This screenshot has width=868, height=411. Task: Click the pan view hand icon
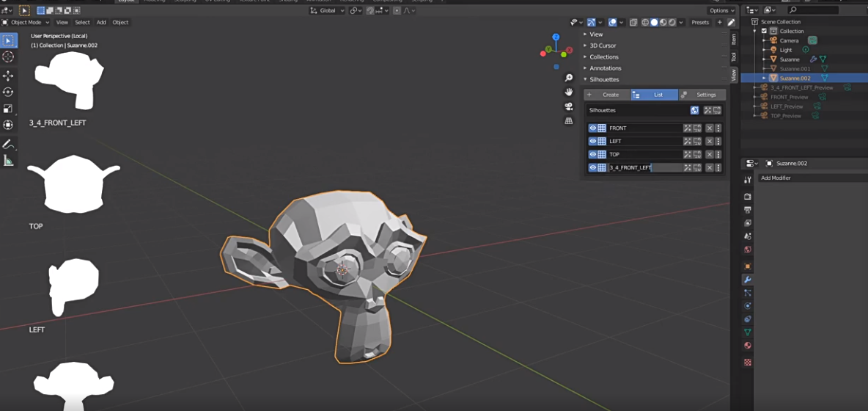tap(568, 92)
